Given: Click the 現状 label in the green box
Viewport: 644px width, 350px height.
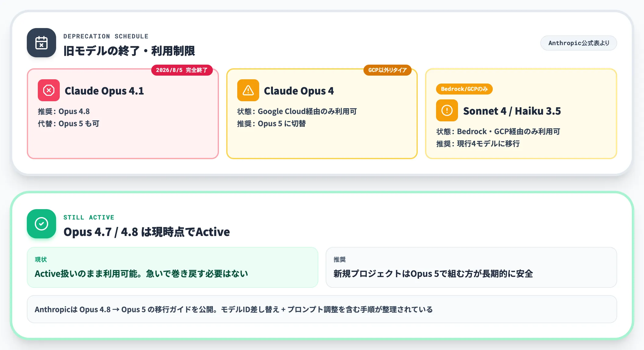Looking at the screenshot, I should coord(41,259).
